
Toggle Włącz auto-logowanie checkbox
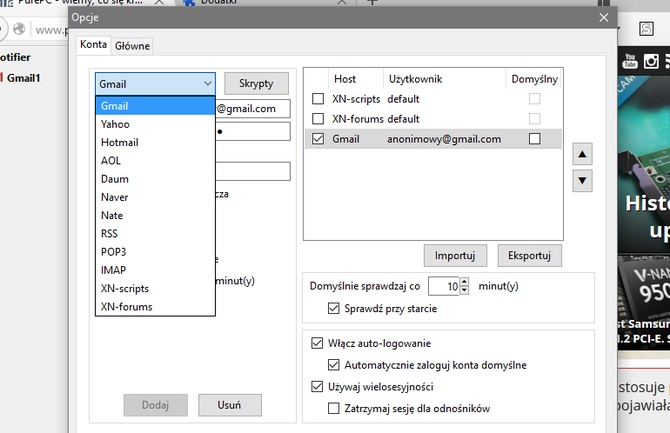[317, 343]
